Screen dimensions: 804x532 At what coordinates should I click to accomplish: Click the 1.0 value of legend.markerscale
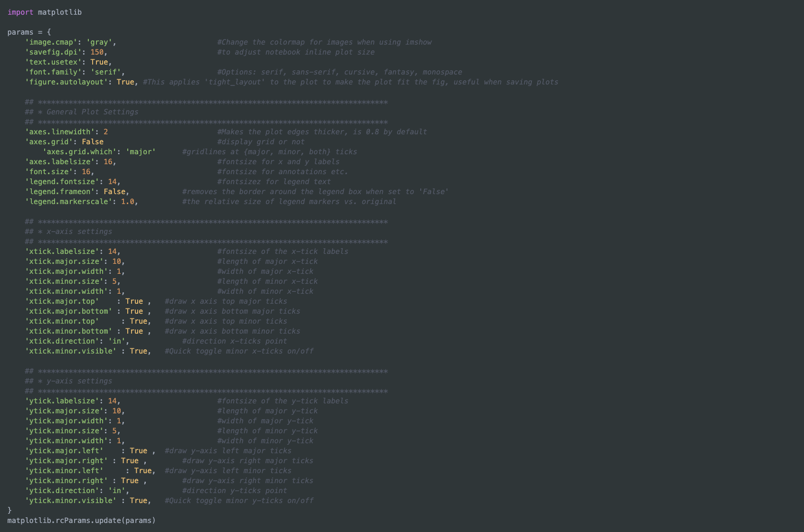pyautogui.click(x=127, y=202)
